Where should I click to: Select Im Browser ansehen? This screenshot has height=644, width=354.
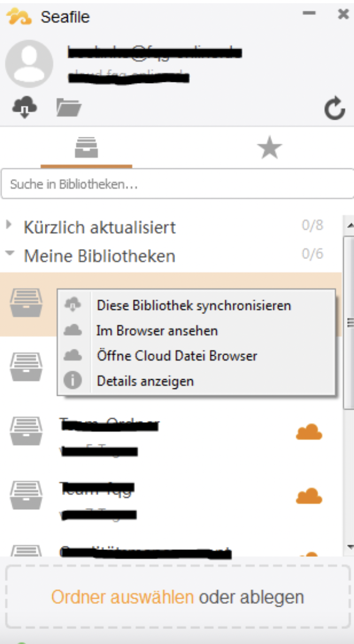(x=157, y=331)
